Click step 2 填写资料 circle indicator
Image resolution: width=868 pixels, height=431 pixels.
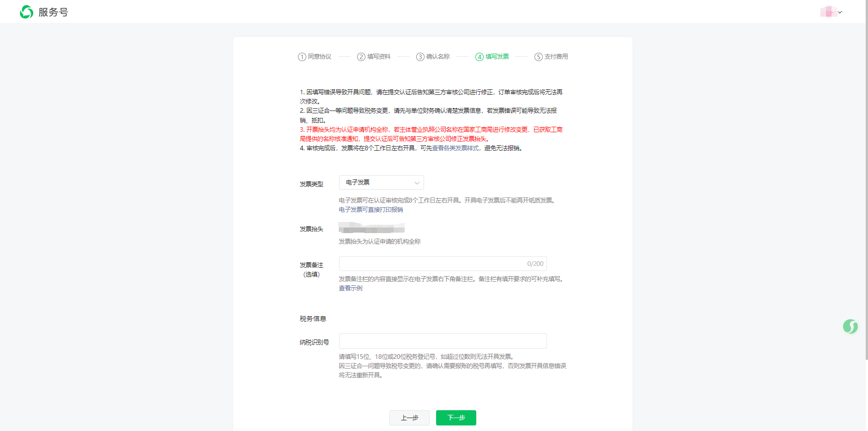coord(361,56)
